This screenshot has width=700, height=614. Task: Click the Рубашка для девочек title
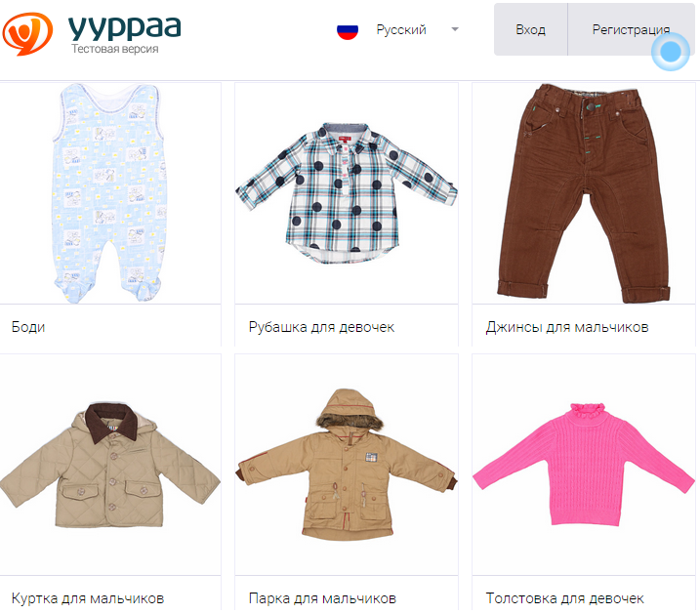pos(321,327)
